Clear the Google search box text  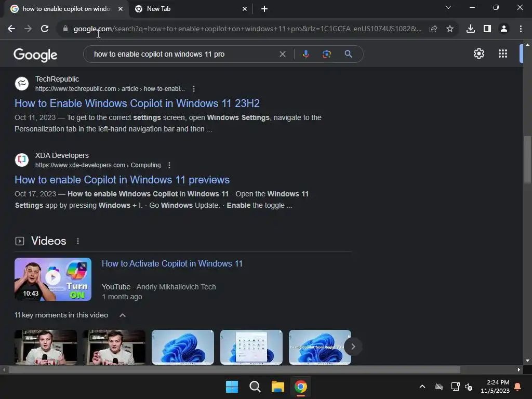[x=282, y=54]
